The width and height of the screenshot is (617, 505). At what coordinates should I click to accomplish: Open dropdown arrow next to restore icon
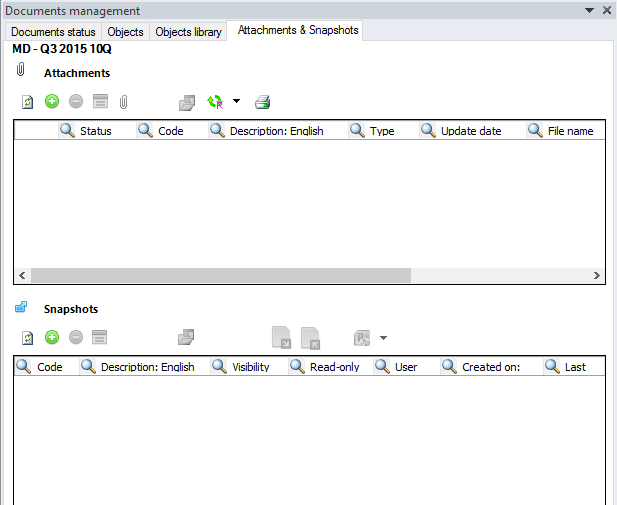pos(236,101)
